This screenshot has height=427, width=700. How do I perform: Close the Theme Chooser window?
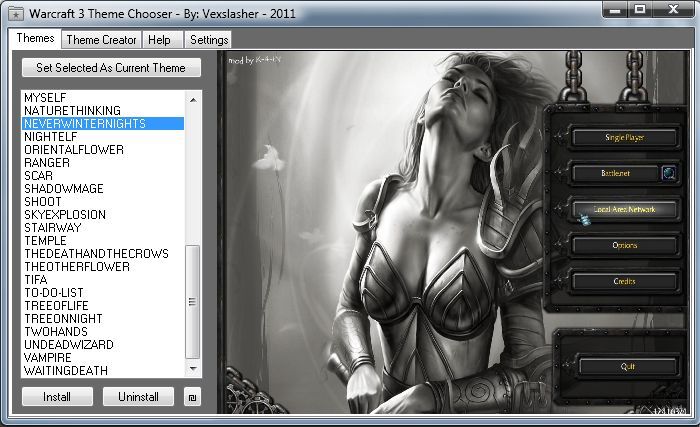[673, 9]
